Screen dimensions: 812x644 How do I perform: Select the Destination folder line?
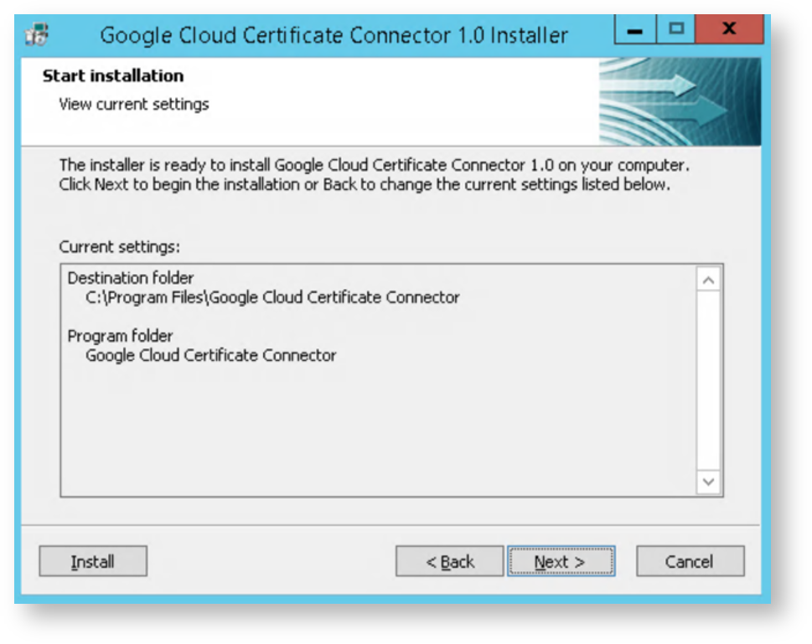click(x=131, y=277)
